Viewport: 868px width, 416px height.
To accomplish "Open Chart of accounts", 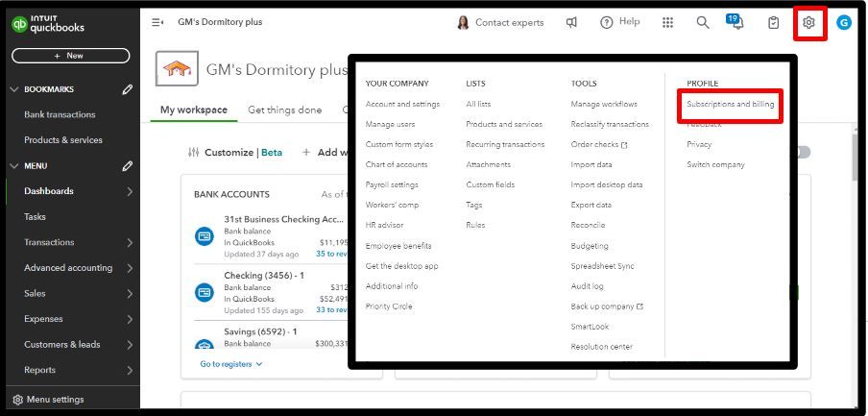I will point(397,164).
